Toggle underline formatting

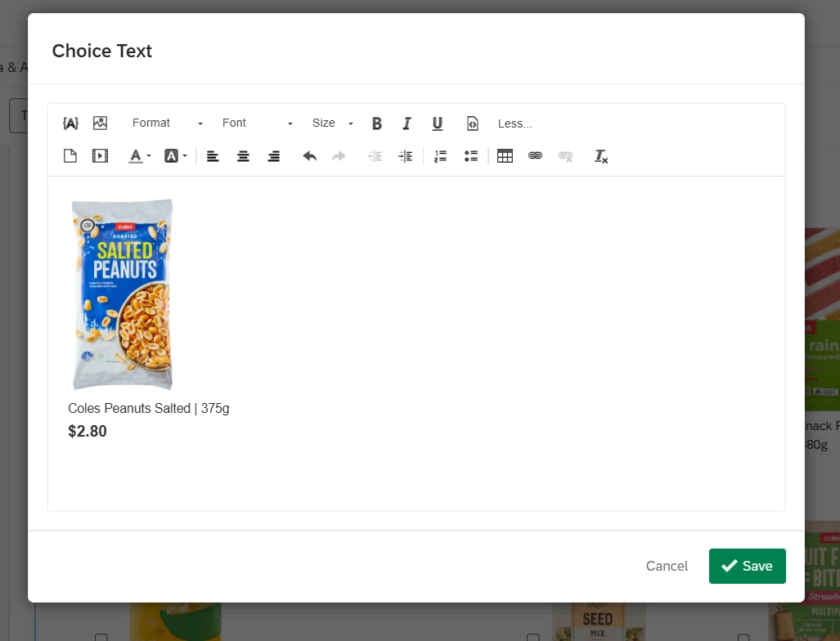437,123
